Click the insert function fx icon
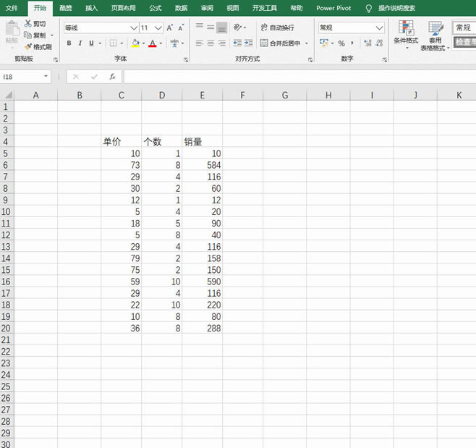 pos(112,77)
